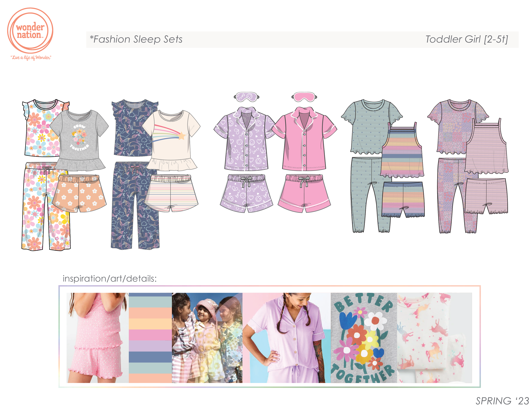This screenshot has width=532, height=411.
Task: Select the cream striped shorts
Action: click(171, 193)
